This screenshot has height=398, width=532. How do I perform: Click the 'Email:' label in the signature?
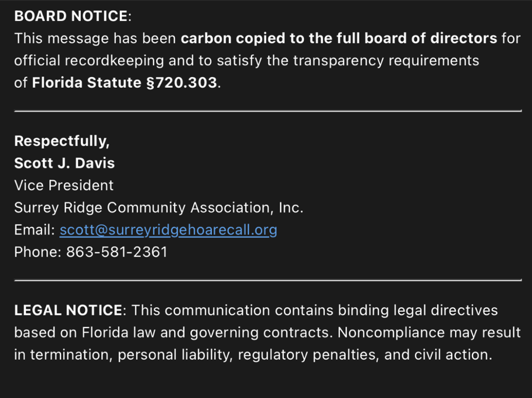(x=34, y=230)
